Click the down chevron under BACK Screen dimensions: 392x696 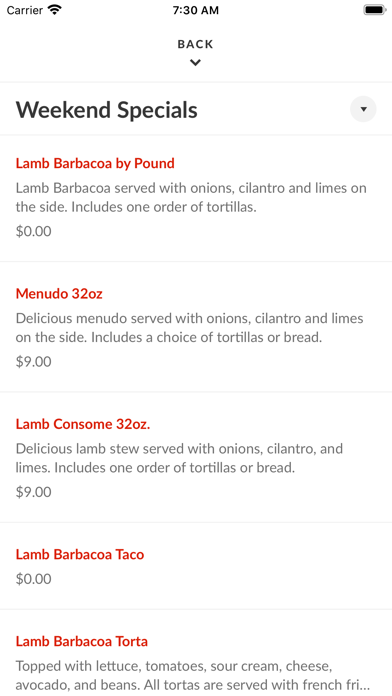195,63
